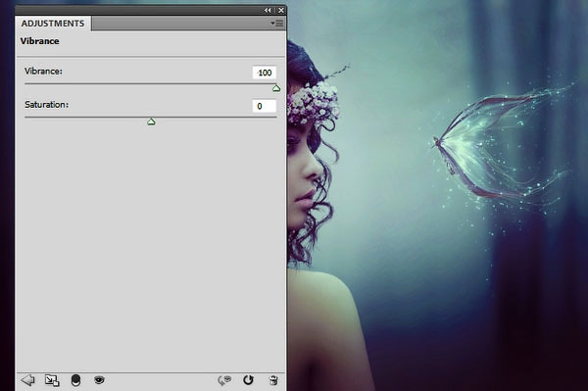This screenshot has height=391, width=588.
Task: Click the Vibrance value field
Action: [265, 73]
